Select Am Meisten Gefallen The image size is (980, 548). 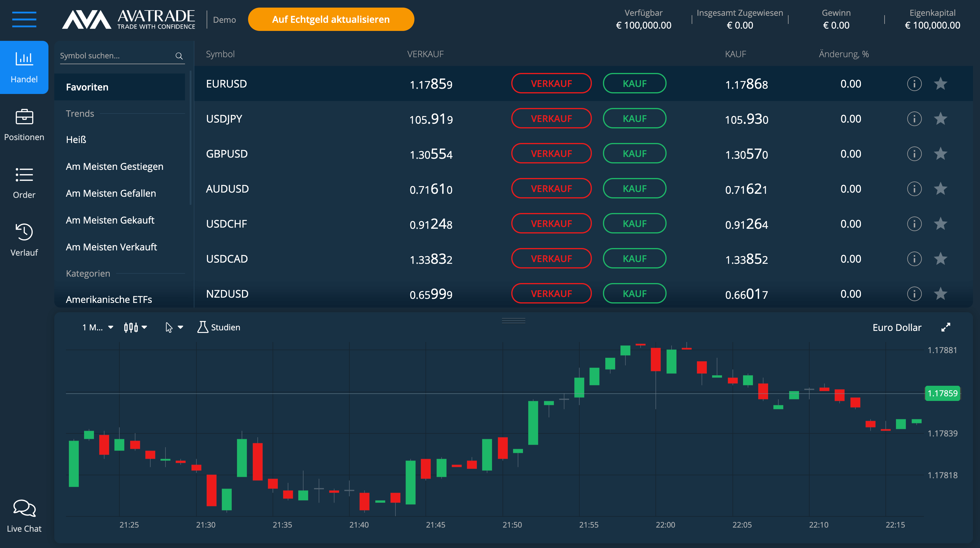click(x=111, y=193)
